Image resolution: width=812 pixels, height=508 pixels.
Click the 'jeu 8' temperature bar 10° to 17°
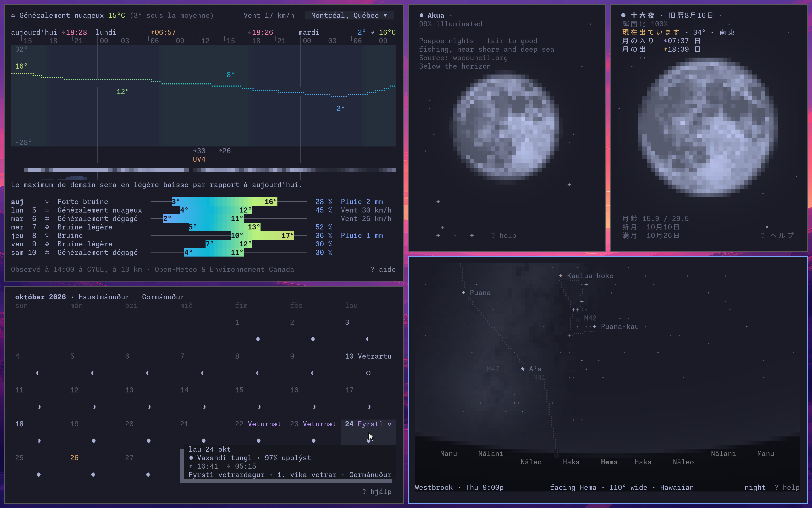pos(262,236)
